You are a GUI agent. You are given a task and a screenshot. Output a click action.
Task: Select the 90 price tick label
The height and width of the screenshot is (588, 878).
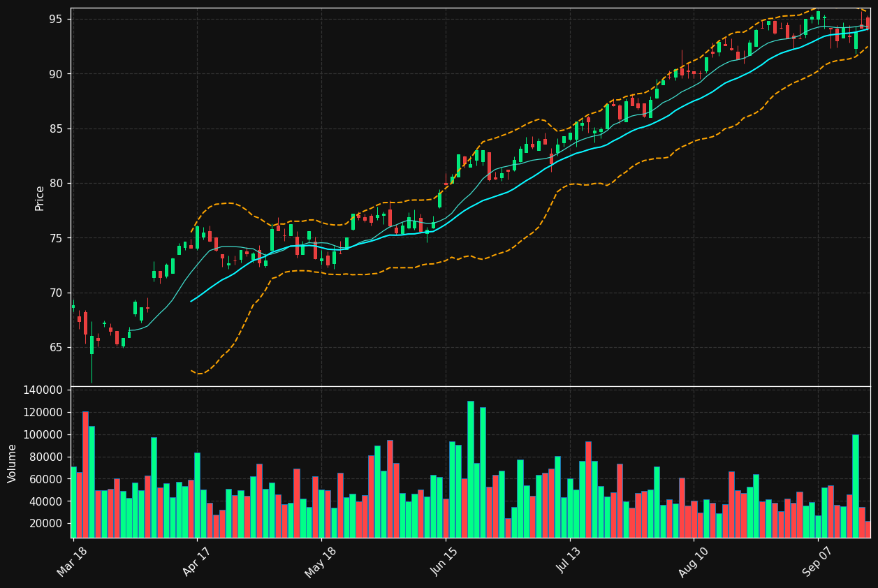pyautogui.click(x=56, y=74)
